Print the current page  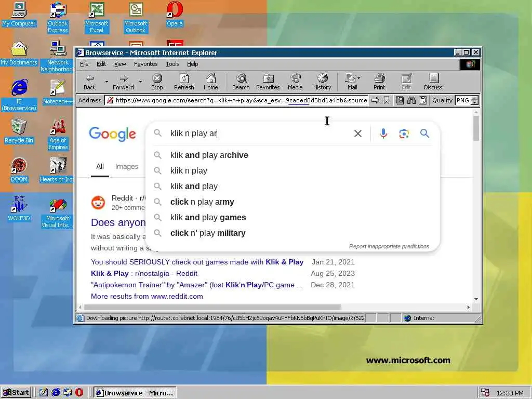[x=379, y=82]
